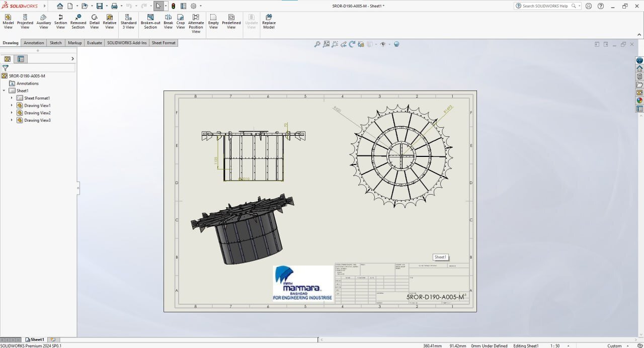Select the Sheet1 tab at bottom
This screenshot has height=348, width=644.
coord(35,339)
